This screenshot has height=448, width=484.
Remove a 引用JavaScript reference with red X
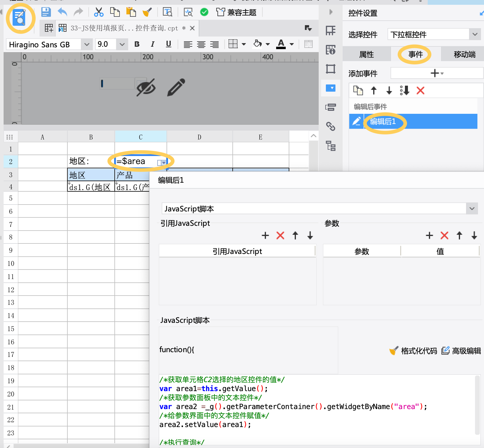coord(280,235)
